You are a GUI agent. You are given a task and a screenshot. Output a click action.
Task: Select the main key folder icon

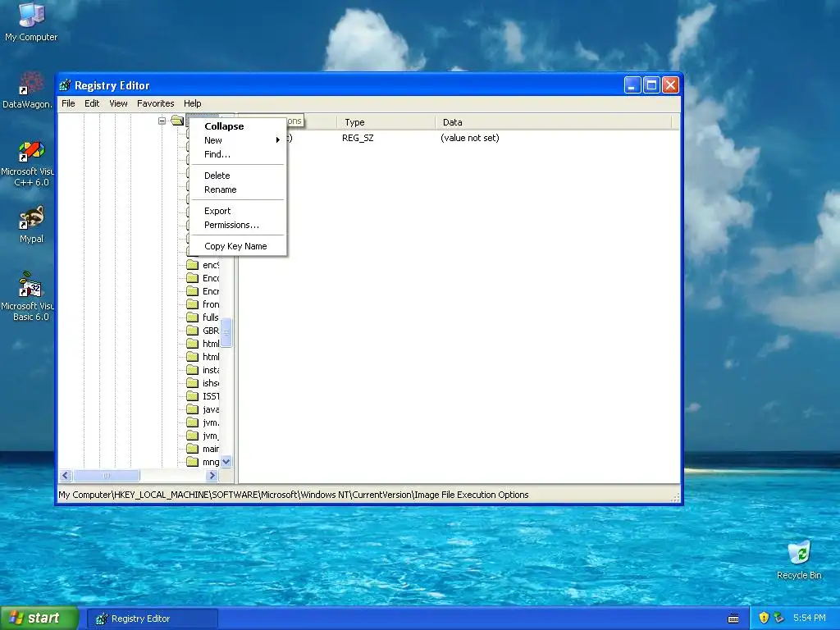tap(192, 449)
